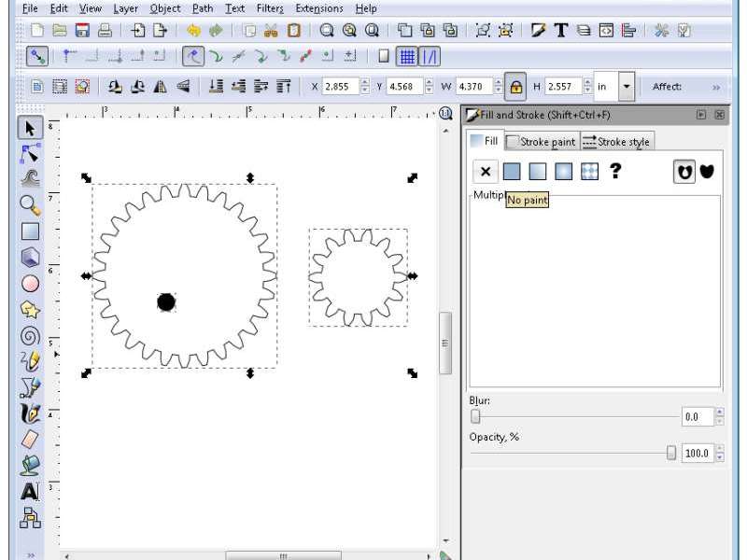Open a file with folder icon
The width and height of the screenshot is (747, 560).
[60, 31]
